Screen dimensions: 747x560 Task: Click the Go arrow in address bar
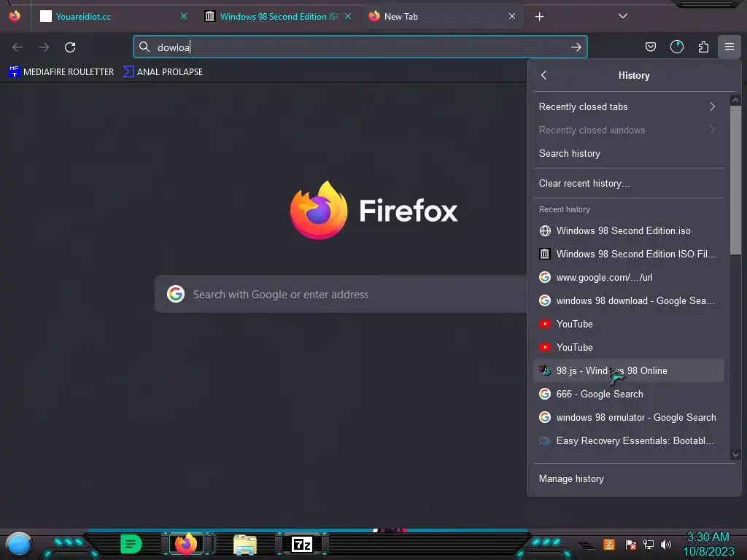pyautogui.click(x=576, y=47)
